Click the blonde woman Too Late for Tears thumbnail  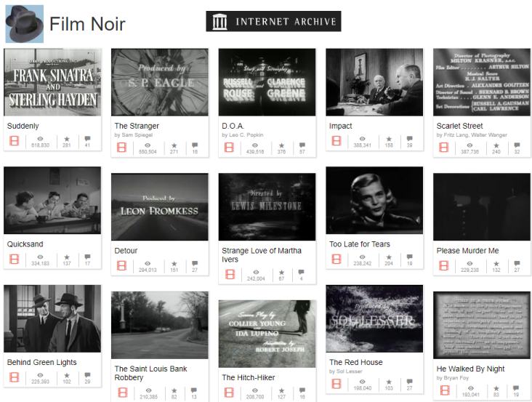coord(374,200)
